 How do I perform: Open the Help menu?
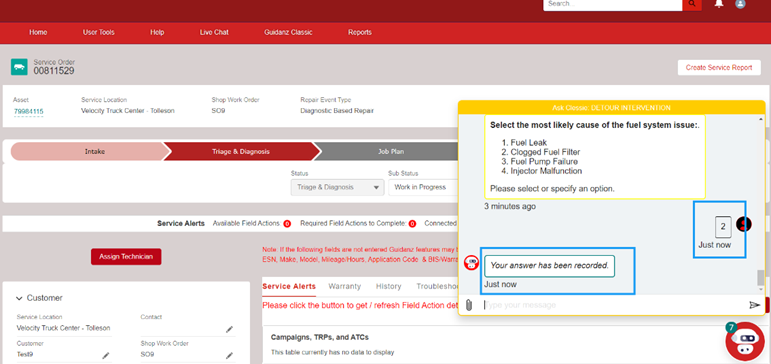[x=157, y=32]
